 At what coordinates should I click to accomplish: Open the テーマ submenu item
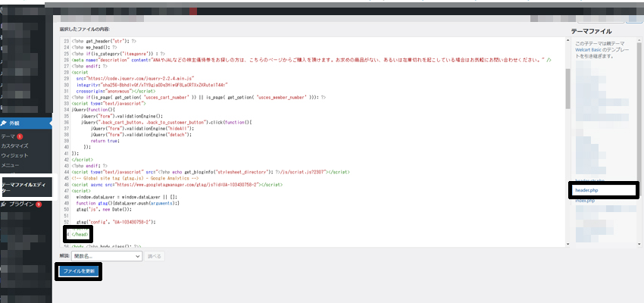tap(8, 136)
